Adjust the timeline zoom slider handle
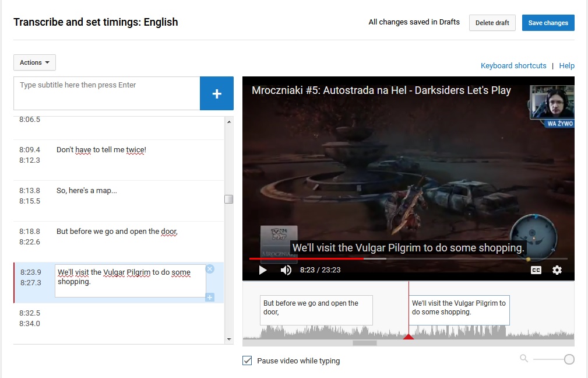This screenshot has width=588, height=378. click(569, 359)
